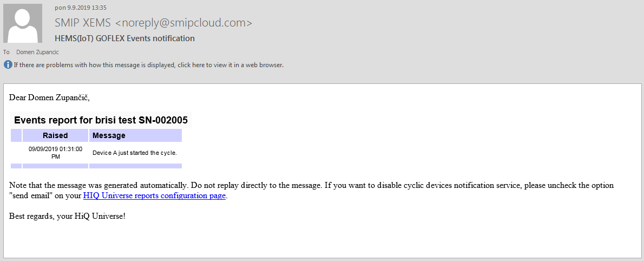Click the Device A just started cycle message
The image size is (644, 261).
click(x=135, y=153)
